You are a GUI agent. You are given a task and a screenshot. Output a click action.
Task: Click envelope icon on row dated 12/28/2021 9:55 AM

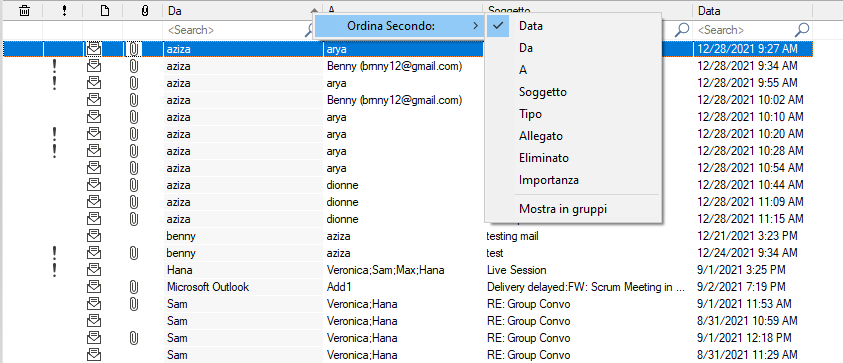(x=94, y=83)
